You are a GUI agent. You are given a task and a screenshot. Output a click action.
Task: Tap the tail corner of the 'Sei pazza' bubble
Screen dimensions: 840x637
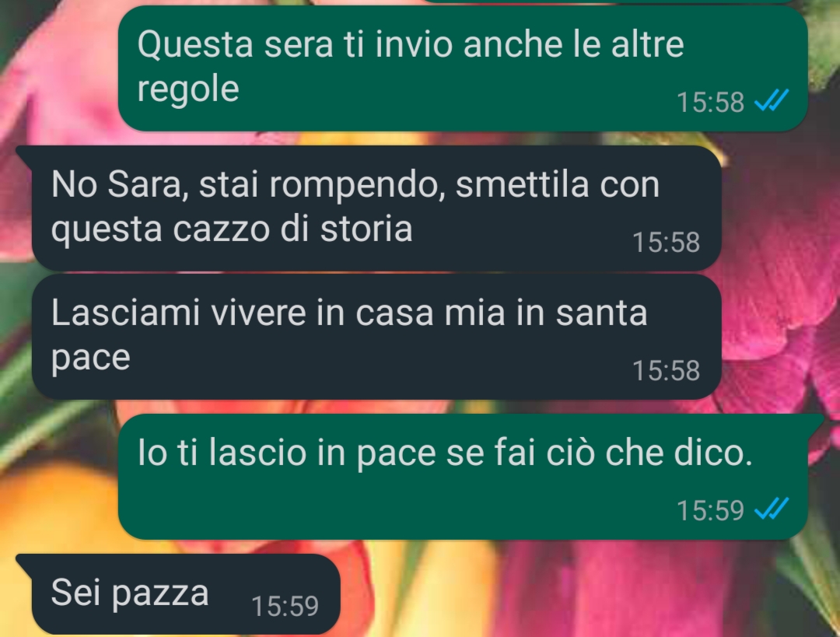24,561
